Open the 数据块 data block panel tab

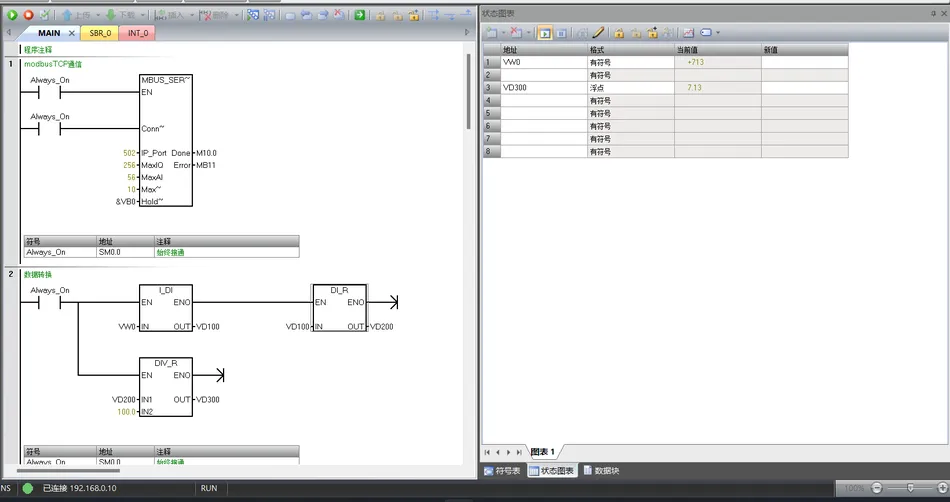[601, 471]
